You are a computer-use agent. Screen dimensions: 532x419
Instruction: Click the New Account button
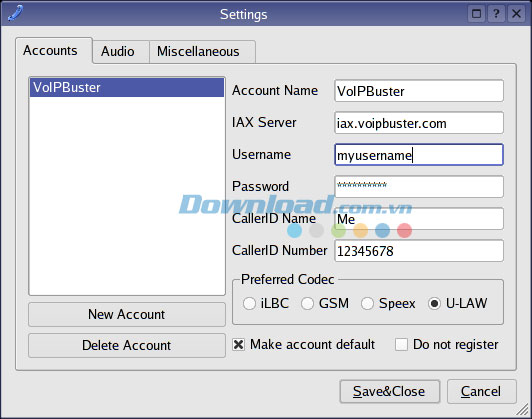127,315
